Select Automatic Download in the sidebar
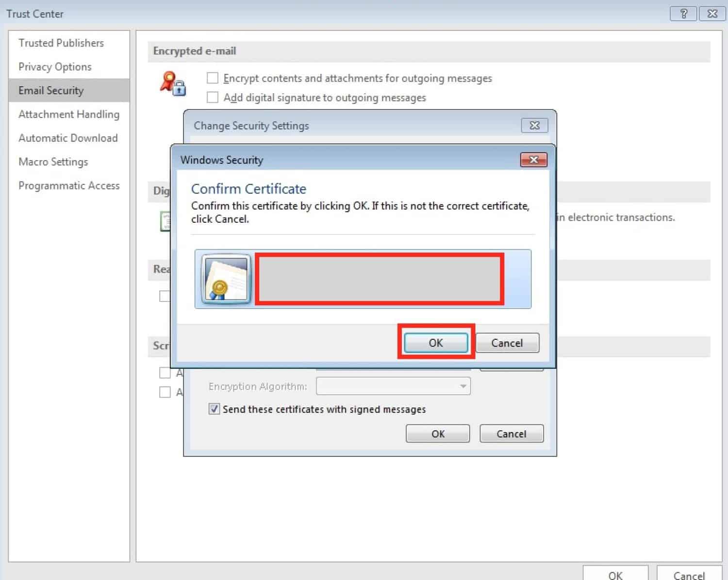Image resolution: width=728 pixels, height=580 pixels. click(68, 138)
